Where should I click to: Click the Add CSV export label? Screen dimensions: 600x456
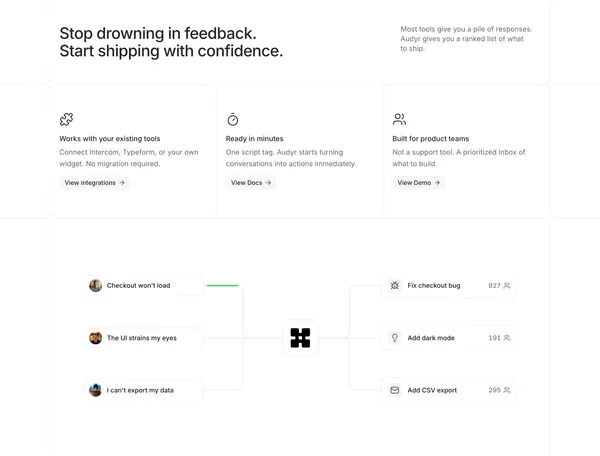pos(432,390)
